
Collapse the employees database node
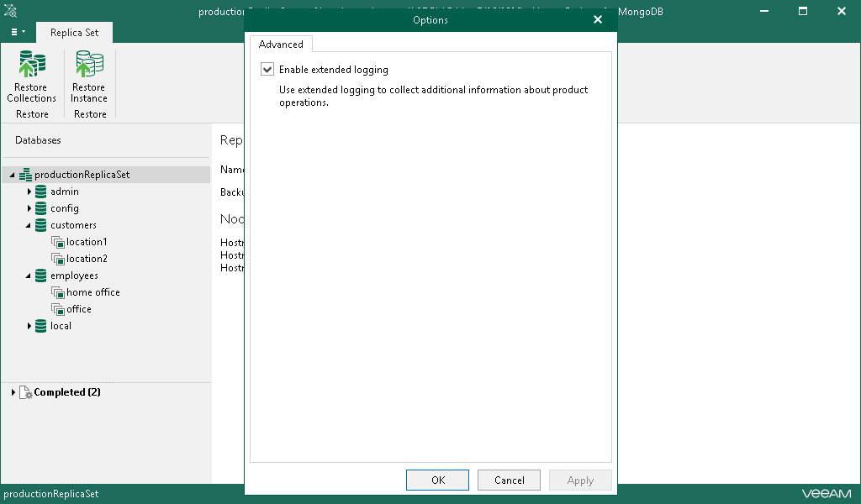pyautogui.click(x=29, y=276)
